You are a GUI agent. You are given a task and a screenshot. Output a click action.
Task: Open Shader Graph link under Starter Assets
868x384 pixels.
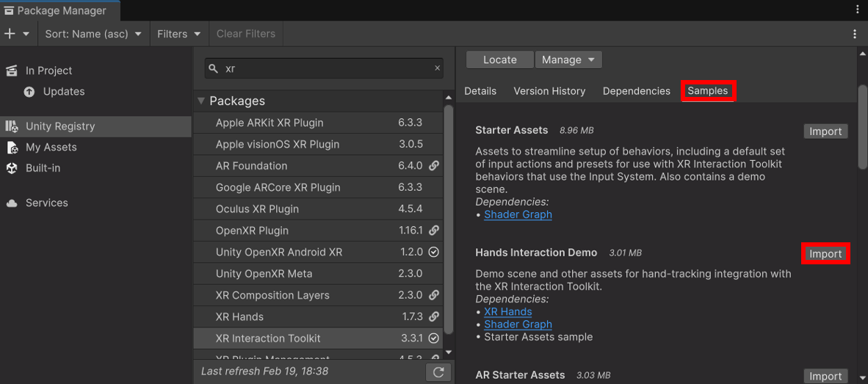(518, 214)
